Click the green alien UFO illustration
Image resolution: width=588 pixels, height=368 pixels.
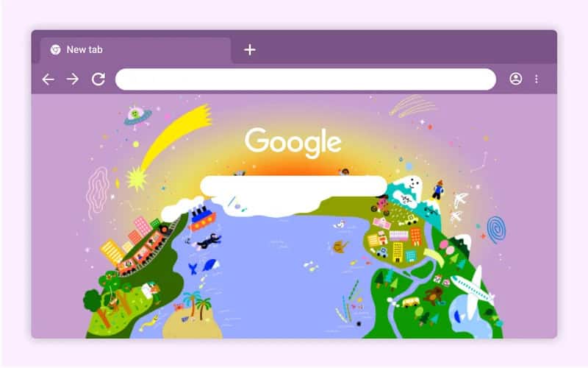pos(137,116)
